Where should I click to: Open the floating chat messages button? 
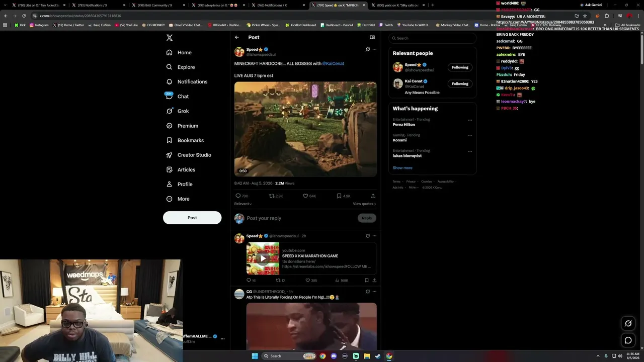(x=628, y=340)
